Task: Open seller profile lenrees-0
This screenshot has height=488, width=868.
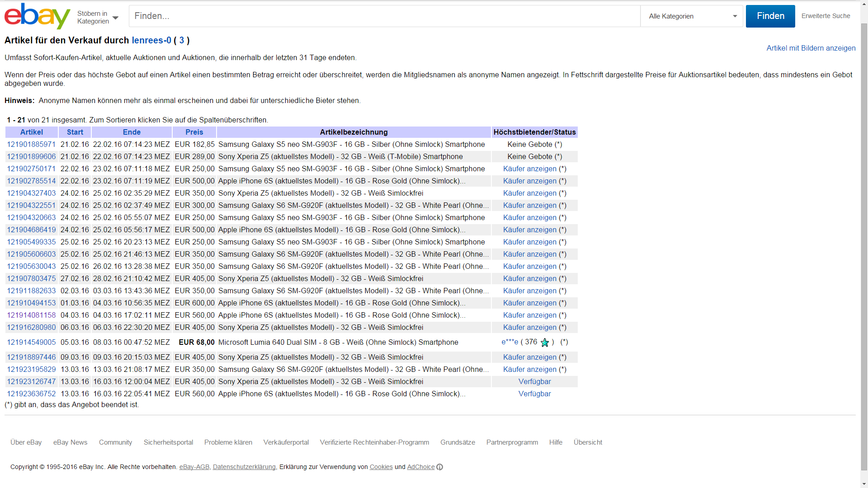Action: (x=151, y=40)
